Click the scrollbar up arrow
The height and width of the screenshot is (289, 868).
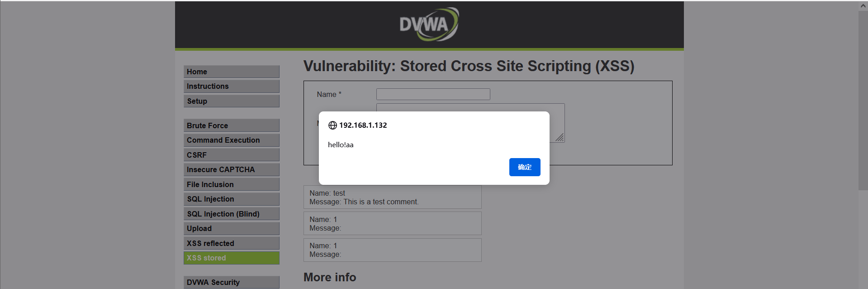click(863, 6)
